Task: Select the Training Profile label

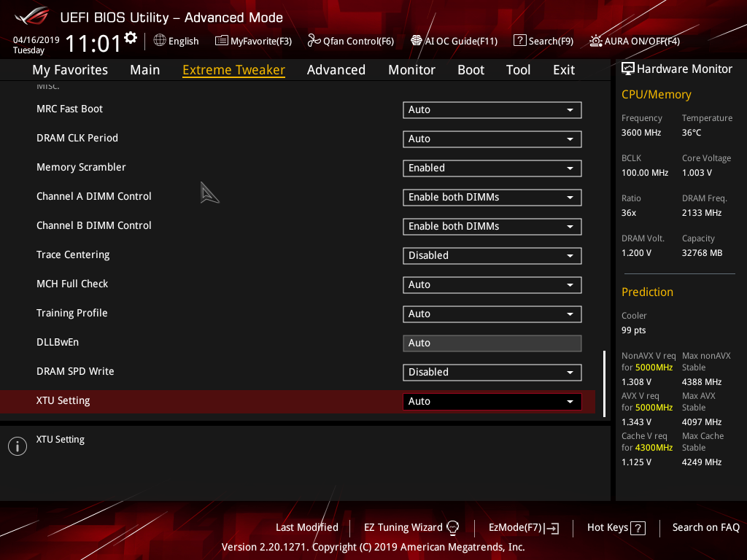Action: point(72,313)
